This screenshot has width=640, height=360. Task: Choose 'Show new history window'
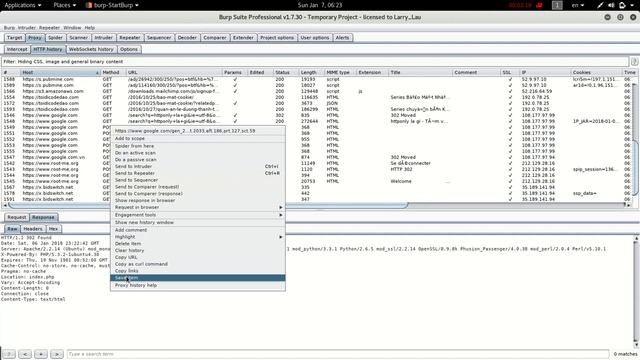pyautogui.click(x=198, y=222)
